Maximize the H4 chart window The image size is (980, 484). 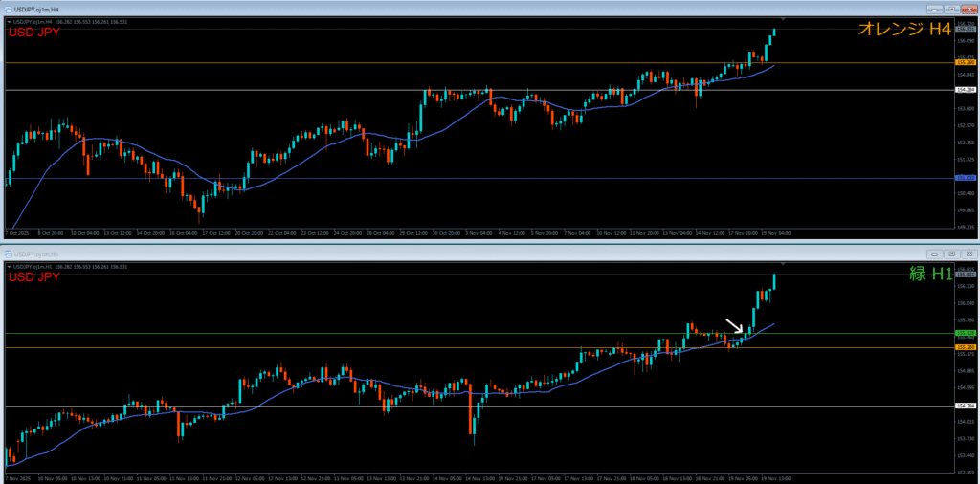(x=952, y=9)
